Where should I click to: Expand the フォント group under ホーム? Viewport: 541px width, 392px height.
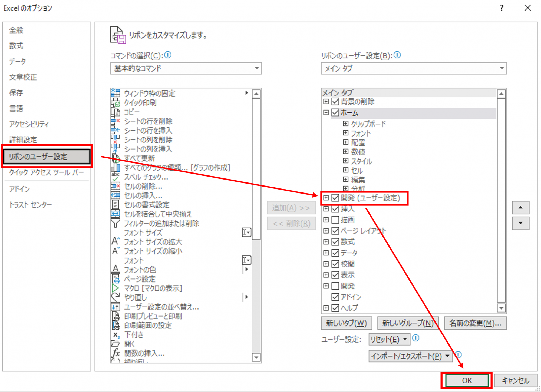345,133
